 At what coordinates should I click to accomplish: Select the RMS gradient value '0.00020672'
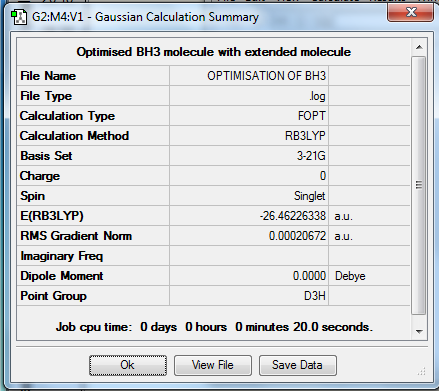tap(297, 236)
